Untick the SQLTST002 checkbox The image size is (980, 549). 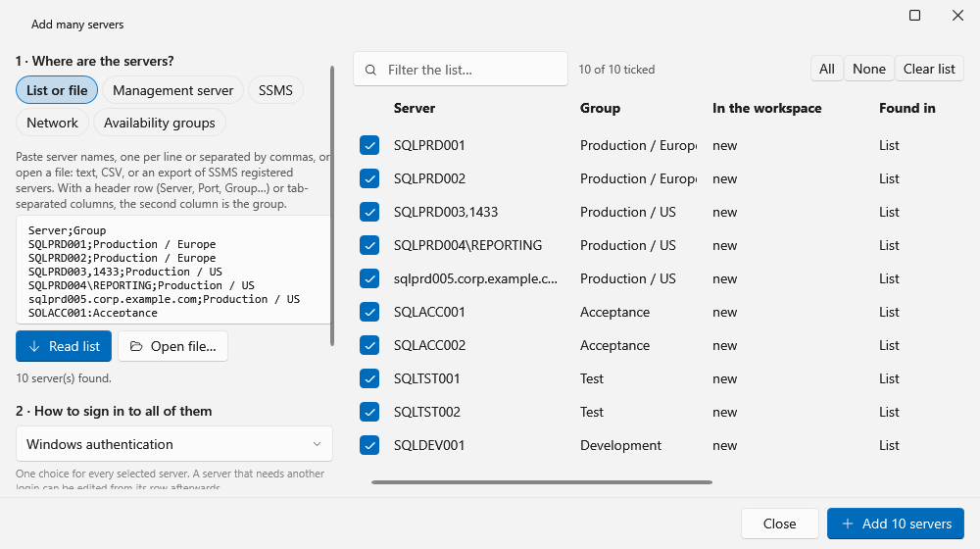coord(369,412)
